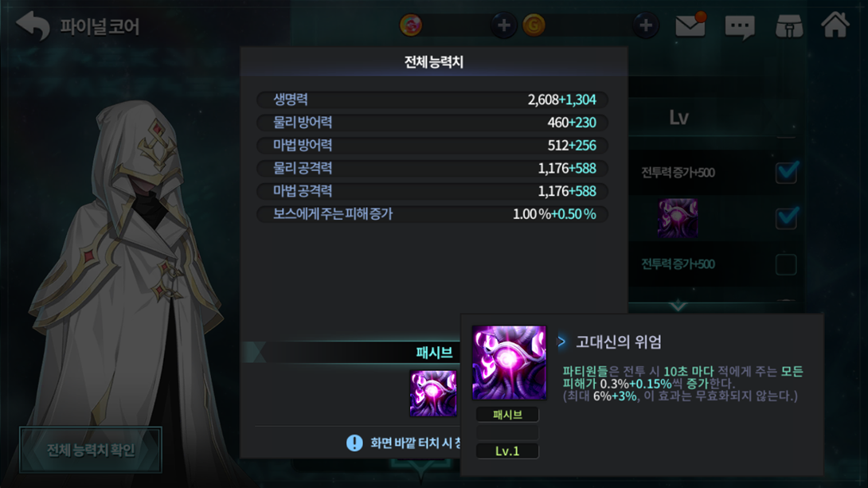Viewport: 868px width, 488px height.
Task: Open the chat speech bubble icon
Action: pos(740,26)
